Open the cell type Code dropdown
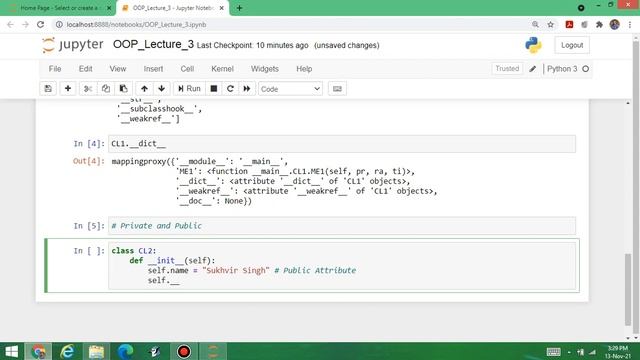Screen dimensions: 640x360 [290, 89]
